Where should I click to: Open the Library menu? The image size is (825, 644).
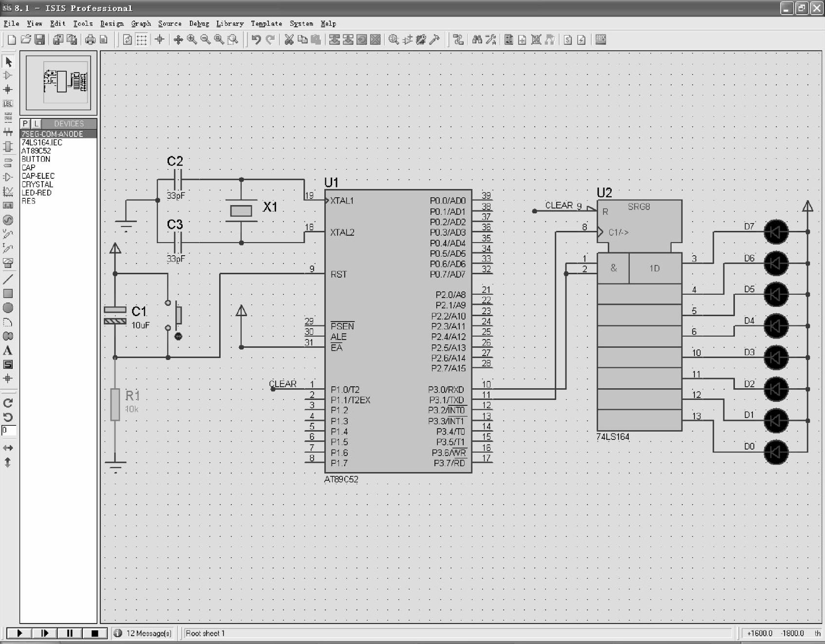click(229, 23)
